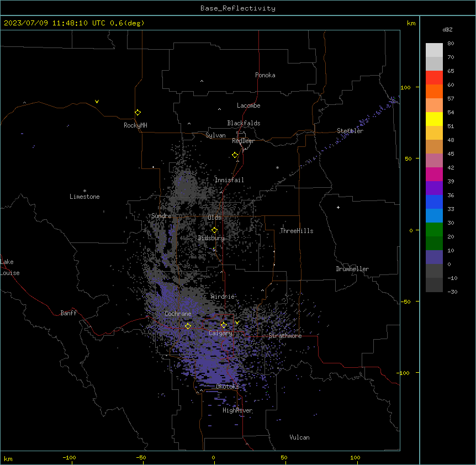Click the RockyMH label

pos(135,125)
